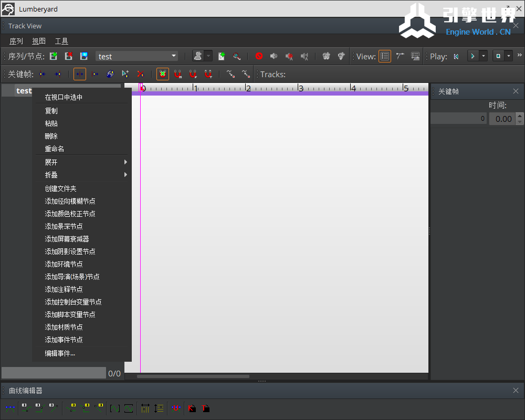This screenshot has height=420, width=525.
Task: Select the test node in the tree
Action: (24, 91)
